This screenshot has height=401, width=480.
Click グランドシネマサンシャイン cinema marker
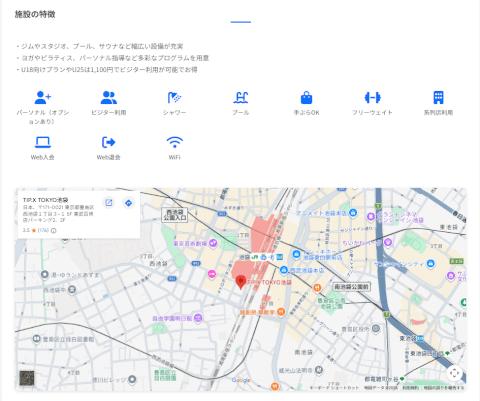tap(371, 217)
